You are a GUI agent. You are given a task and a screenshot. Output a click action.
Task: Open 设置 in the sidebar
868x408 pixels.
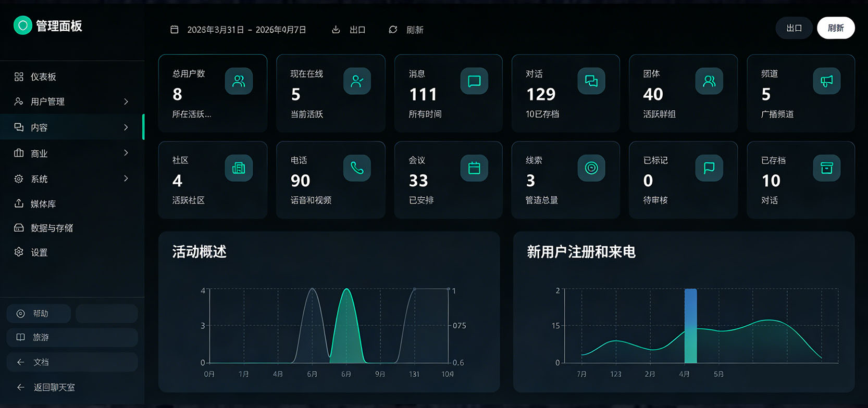(72, 252)
